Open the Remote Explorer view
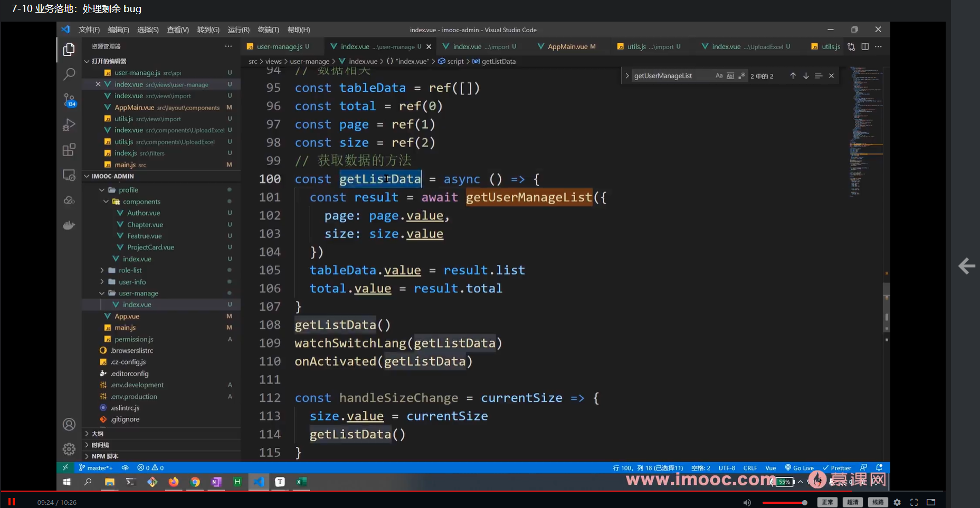The image size is (980, 508). click(x=69, y=175)
